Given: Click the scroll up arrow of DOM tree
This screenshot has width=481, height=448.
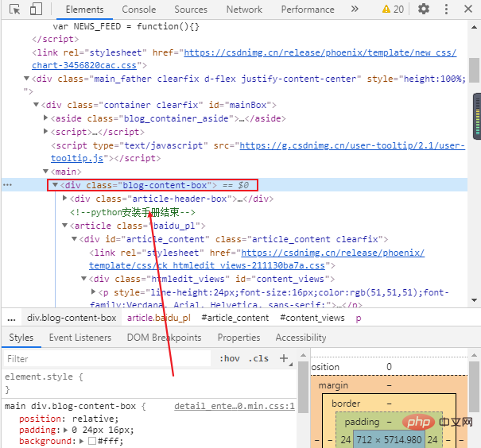Looking at the screenshot, I should point(475,27).
